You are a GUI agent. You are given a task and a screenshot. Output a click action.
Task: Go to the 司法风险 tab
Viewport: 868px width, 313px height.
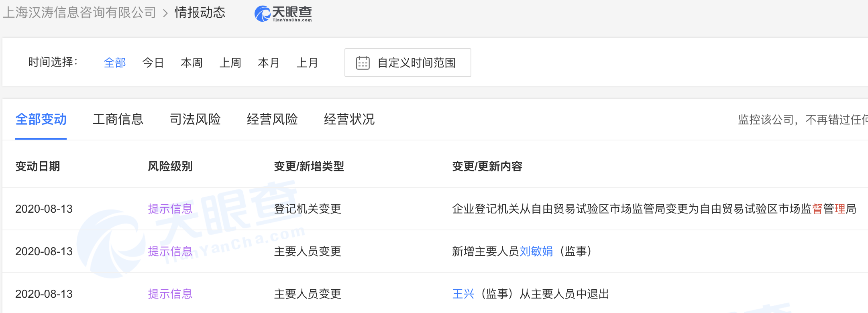tap(195, 120)
